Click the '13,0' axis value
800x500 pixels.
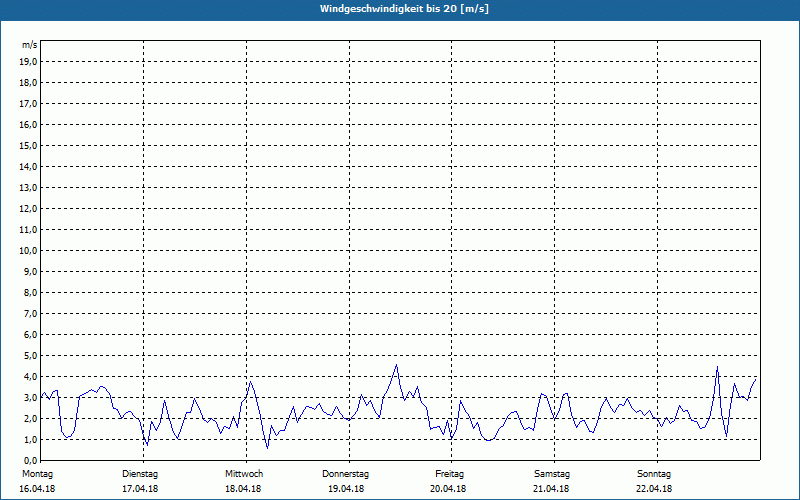point(28,188)
